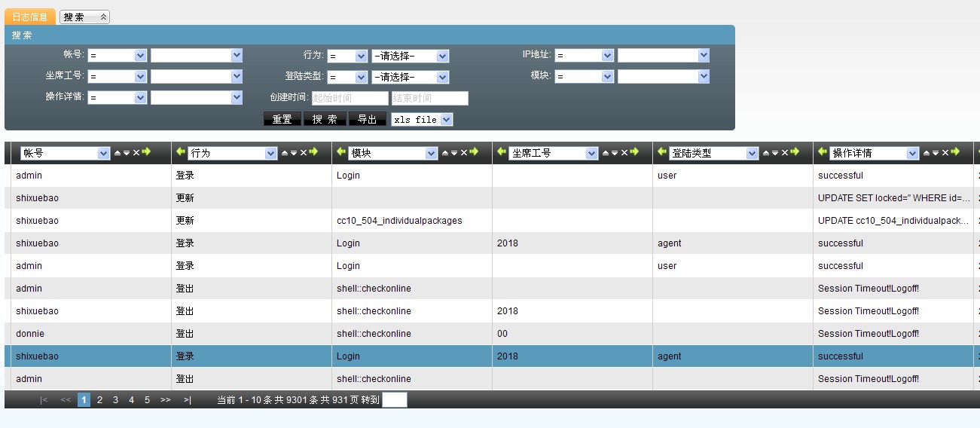Remove the 模块 column using X icon
This screenshot has height=428, width=980.
coord(463,153)
